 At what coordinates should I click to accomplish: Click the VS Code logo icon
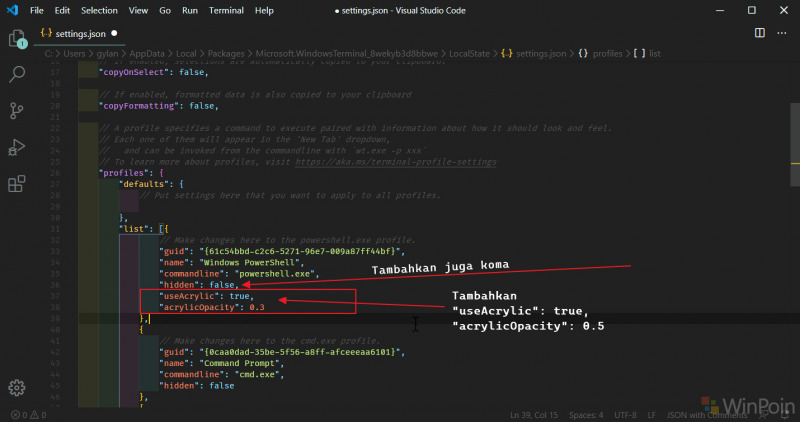(12, 10)
